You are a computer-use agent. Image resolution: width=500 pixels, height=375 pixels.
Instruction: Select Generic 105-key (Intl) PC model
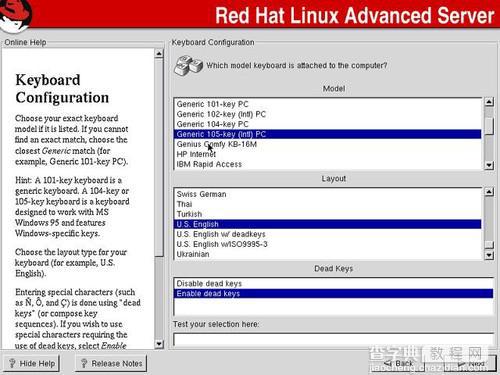[327, 134]
